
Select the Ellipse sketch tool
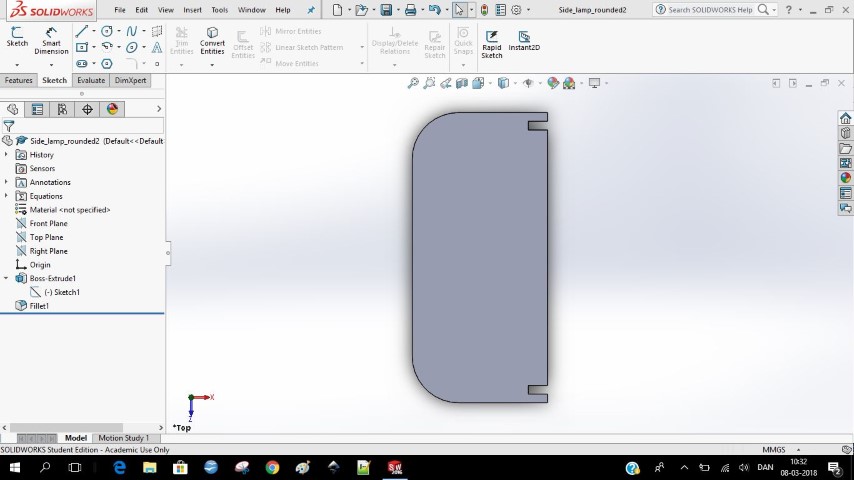pyautogui.click(x=131, y=47)
